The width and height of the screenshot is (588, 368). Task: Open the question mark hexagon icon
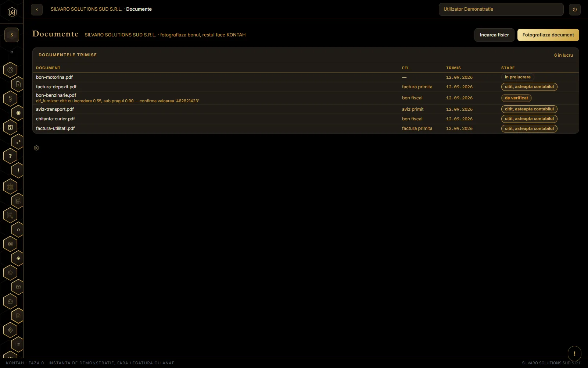tap(10, 156)
